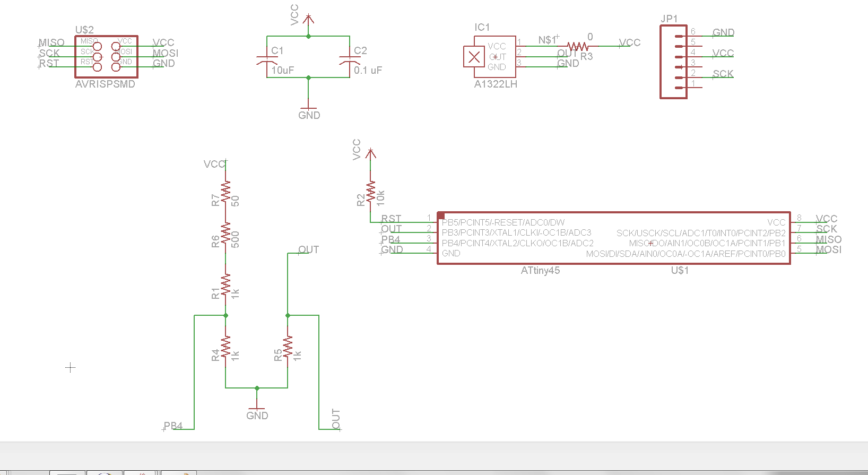
Task: Select the R1 resistor symbol
Action: coord(225,284)
